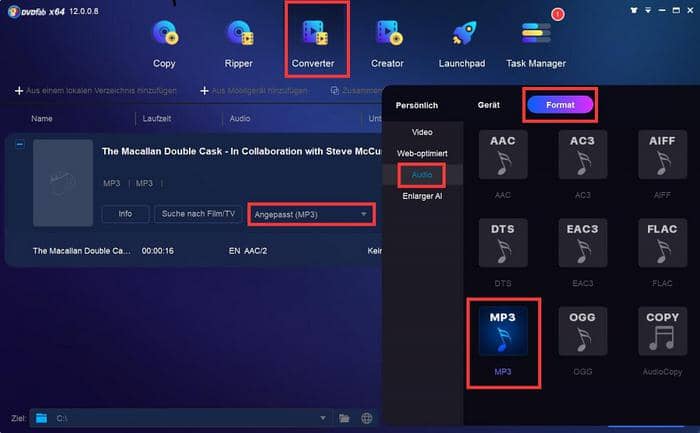The image size is (700, 433).
Task: Open the title bar dropdown arrow menu
Action: (x=648, y=10)
